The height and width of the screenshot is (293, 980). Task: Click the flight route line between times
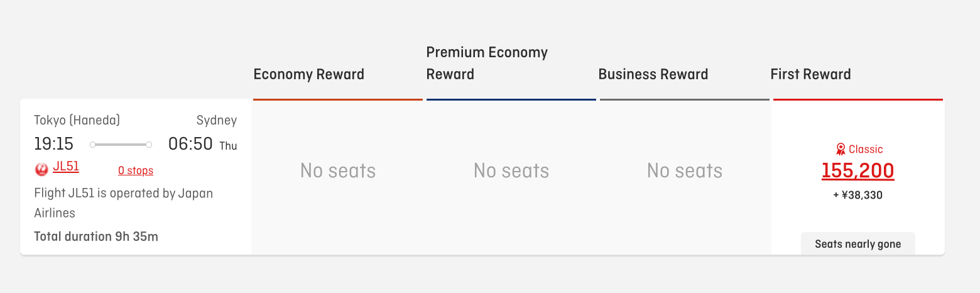(x=121, y=145)
